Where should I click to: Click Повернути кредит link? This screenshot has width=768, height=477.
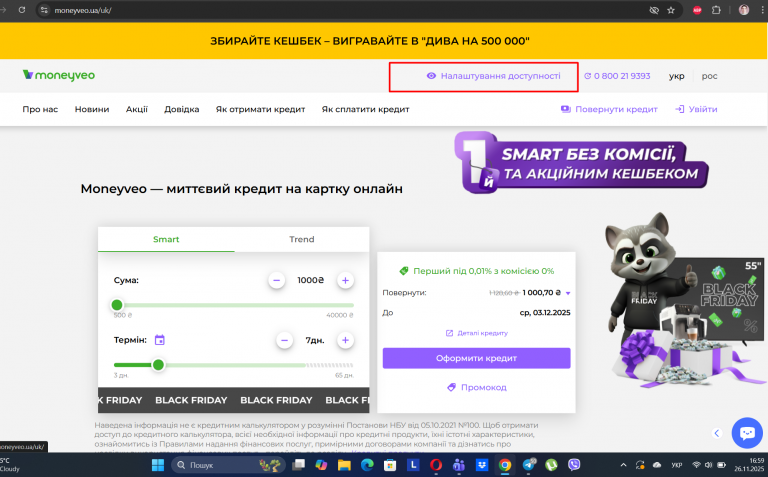point(609,109)
